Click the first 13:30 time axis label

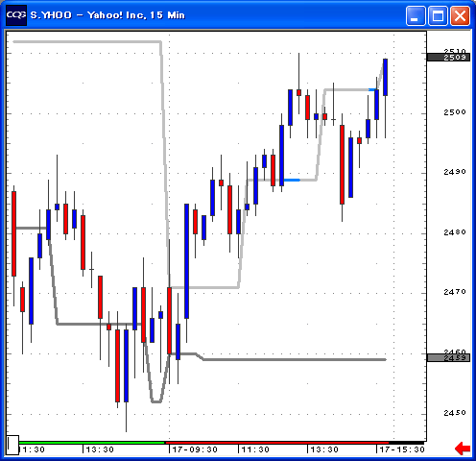[100, 449]
